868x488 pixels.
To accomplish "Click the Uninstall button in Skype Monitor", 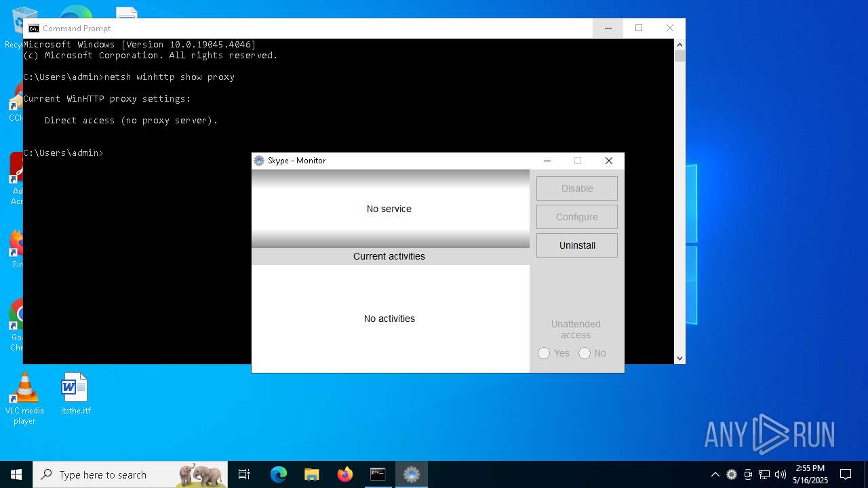I will pyautogui.click(x=577, y=245).
